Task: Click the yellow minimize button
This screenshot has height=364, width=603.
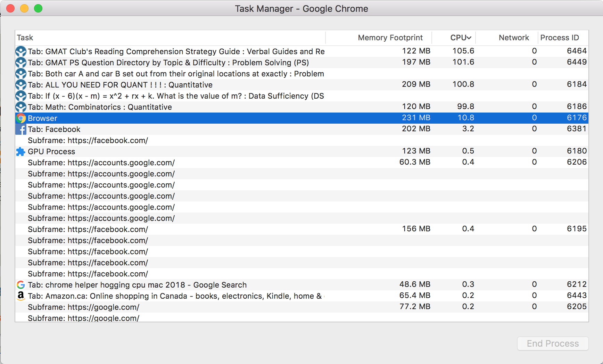Action: point(24,8)
